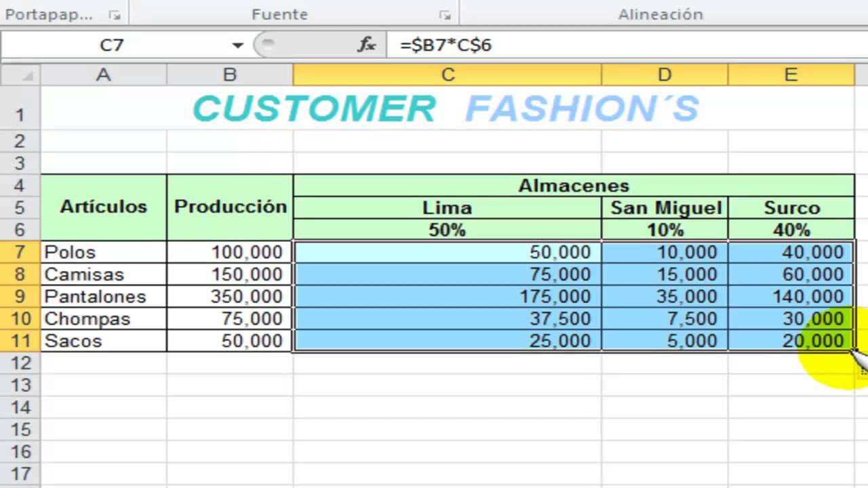Click the 50% percentage cell
The height and width of the screenshot is (488, 868).
point(448,230)
